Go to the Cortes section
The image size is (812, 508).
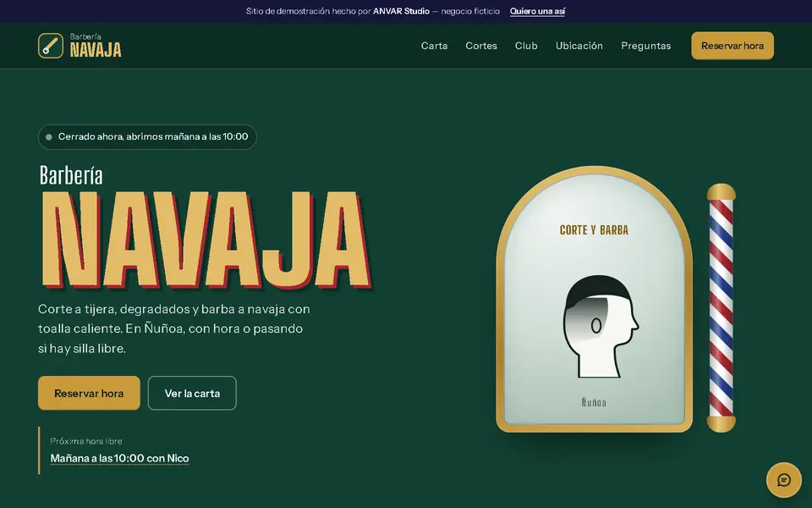tap(481, 46)
